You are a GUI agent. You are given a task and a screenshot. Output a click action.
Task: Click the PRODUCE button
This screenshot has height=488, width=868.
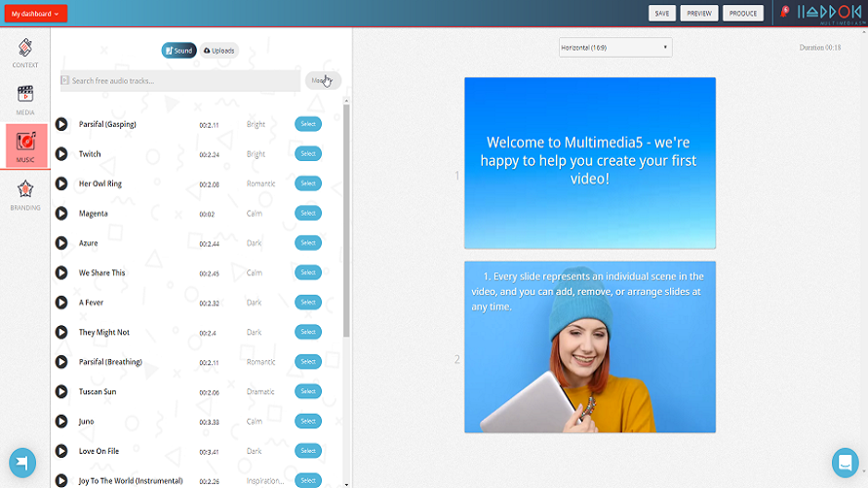click(x=743, y=14)
